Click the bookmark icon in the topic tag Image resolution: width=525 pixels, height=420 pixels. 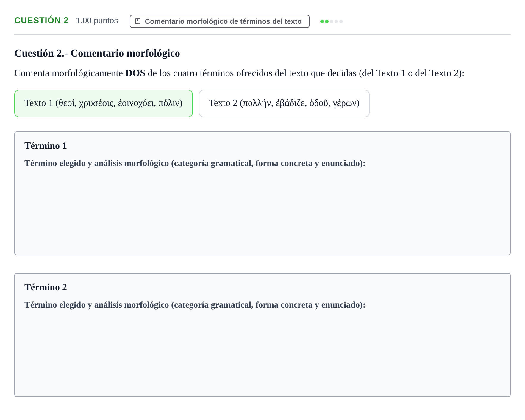coord(138,21)
